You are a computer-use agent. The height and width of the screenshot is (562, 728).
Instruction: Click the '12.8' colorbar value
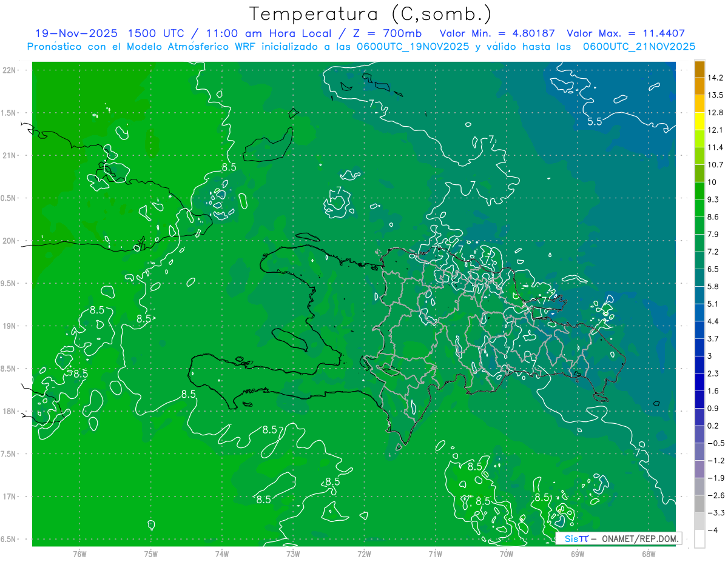coord(716,113)
